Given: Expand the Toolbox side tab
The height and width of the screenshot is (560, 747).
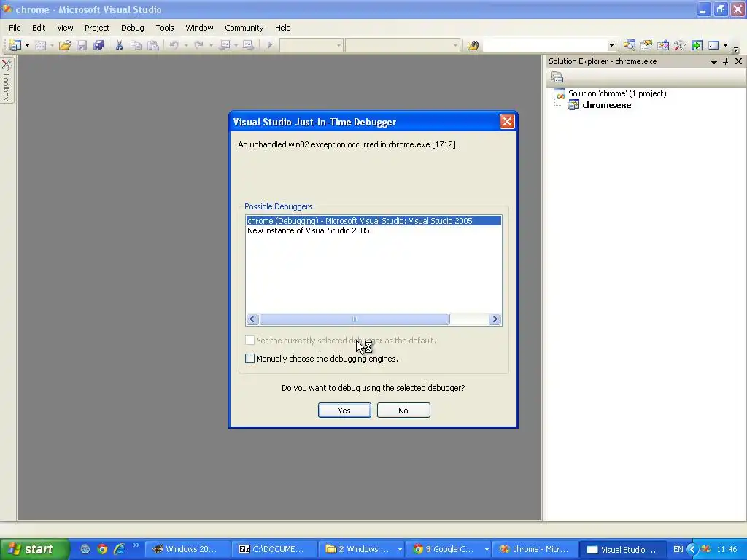Looking at the screenshot, I should pos(7,79).
